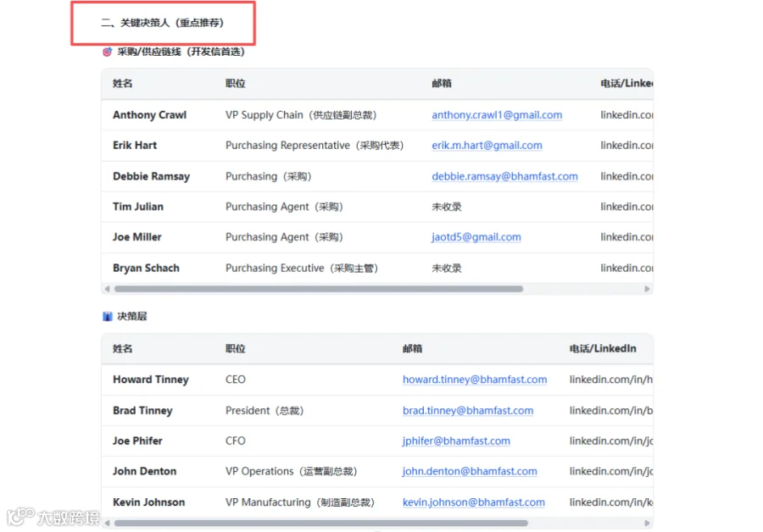Click the CFO position cell

click(236, 441)
